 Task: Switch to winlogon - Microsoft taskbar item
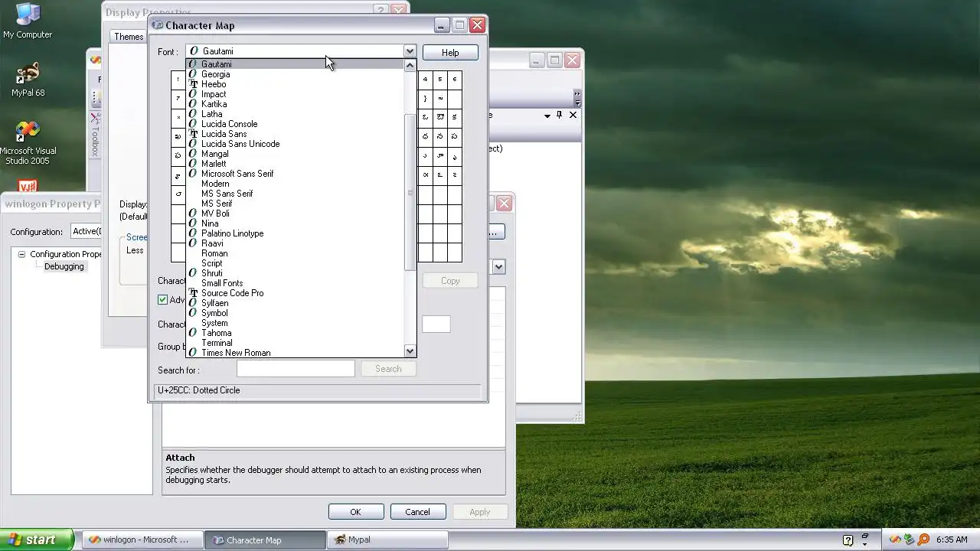pyautogui.click(x=142, y=540)
